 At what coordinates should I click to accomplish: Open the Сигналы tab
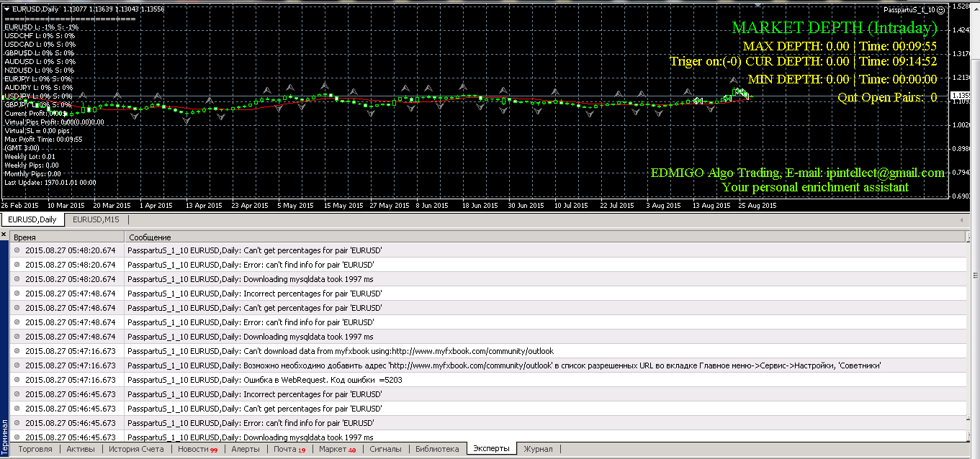click(386, 449)
